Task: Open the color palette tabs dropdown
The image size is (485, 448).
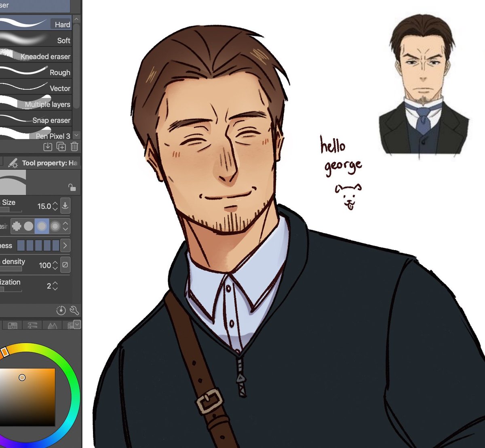Action: tap(77, 324)
